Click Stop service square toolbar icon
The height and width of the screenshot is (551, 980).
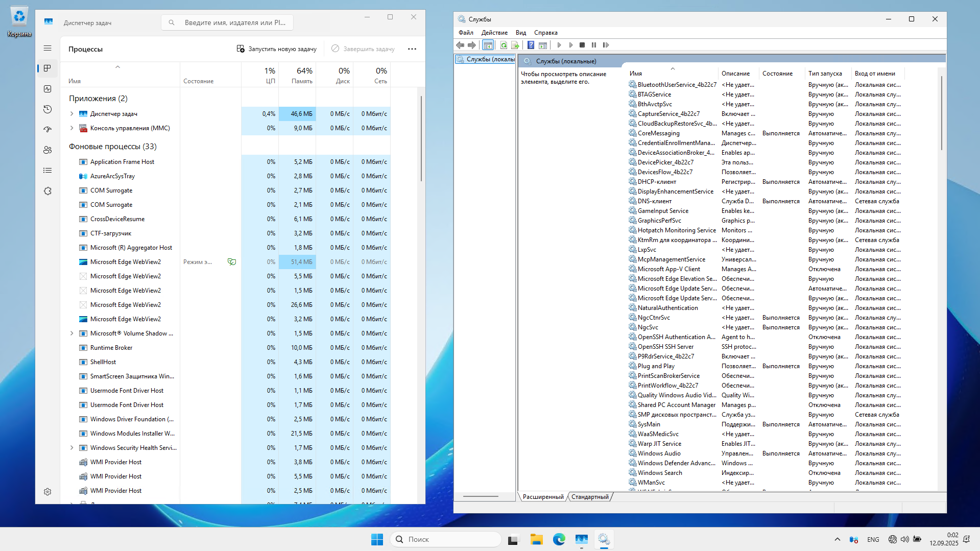(x=582, y=45)
